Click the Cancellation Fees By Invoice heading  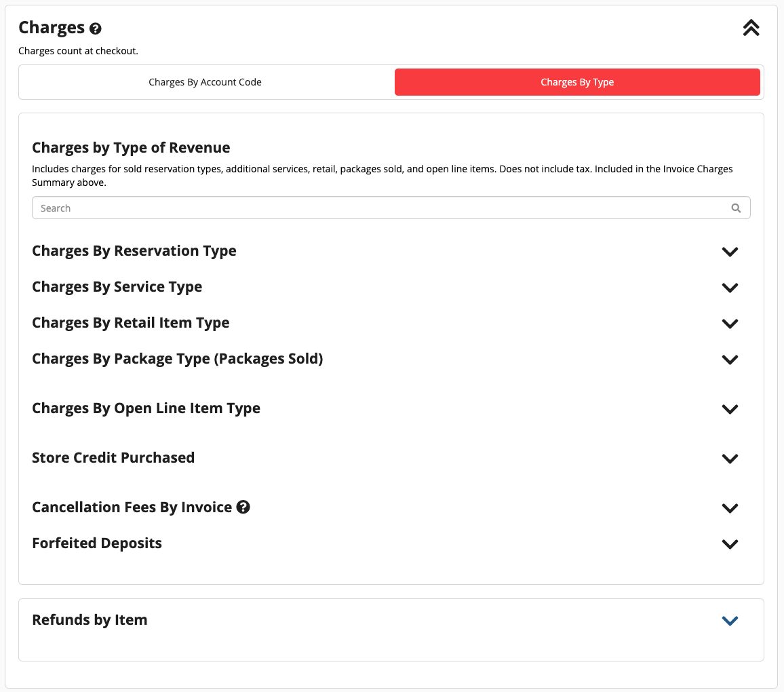click(x=132, y=507)
